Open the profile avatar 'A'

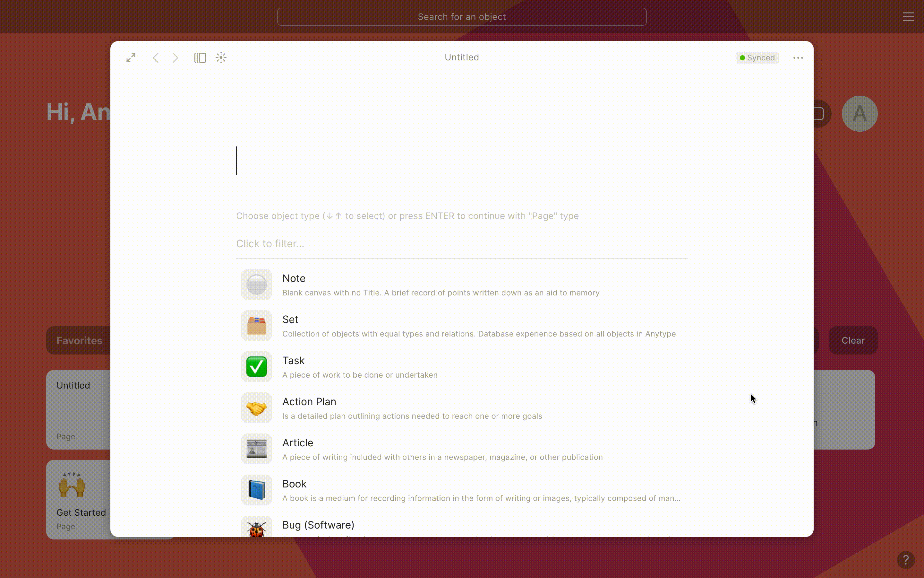click(860, 114)
